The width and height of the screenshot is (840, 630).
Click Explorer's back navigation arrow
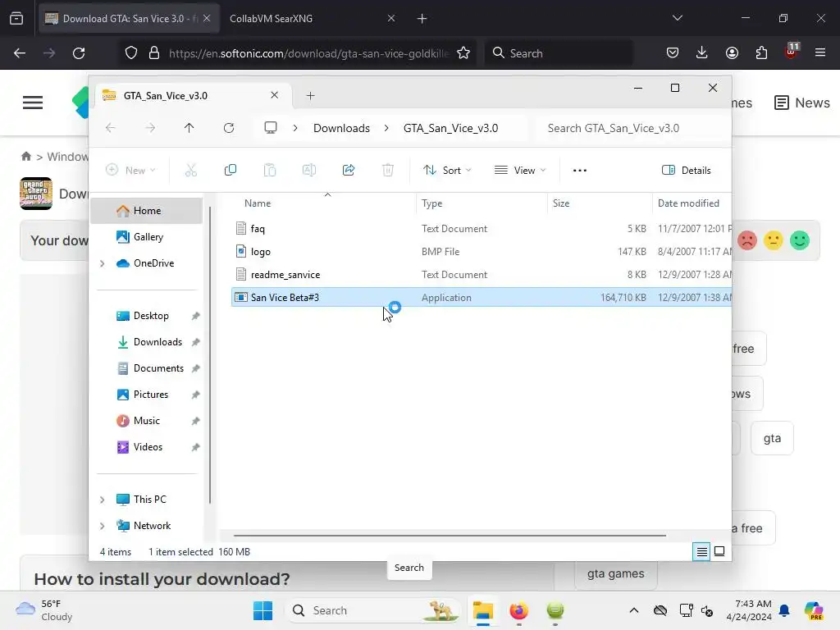coord(111,128)
